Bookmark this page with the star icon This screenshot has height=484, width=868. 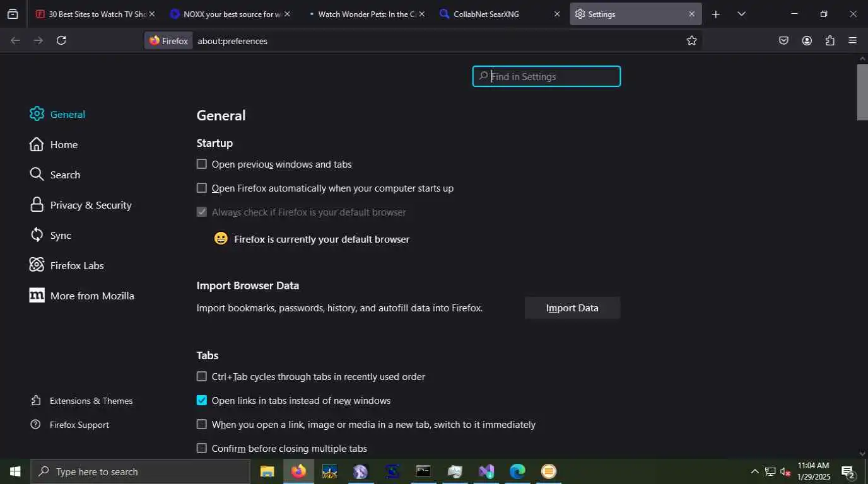[691, 40]
